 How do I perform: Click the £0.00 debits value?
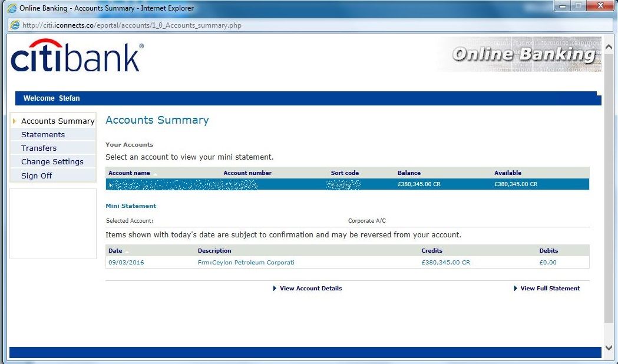(548, 262)
